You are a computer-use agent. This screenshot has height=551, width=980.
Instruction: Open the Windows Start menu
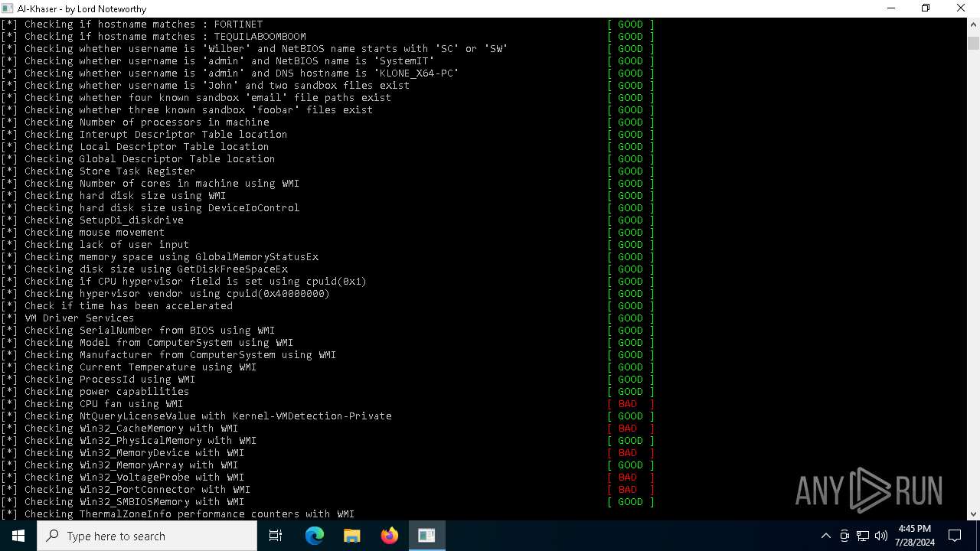[x=18, y=536]
